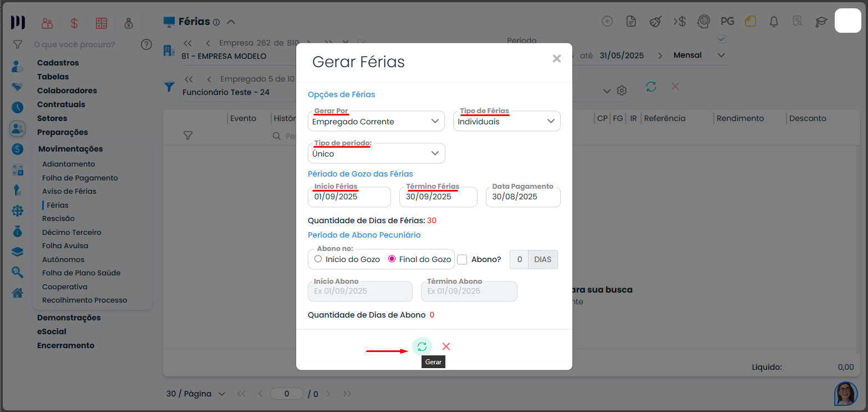868x412 pixels.
Task: Click the Início Férias date field
Action: point(349,197)
